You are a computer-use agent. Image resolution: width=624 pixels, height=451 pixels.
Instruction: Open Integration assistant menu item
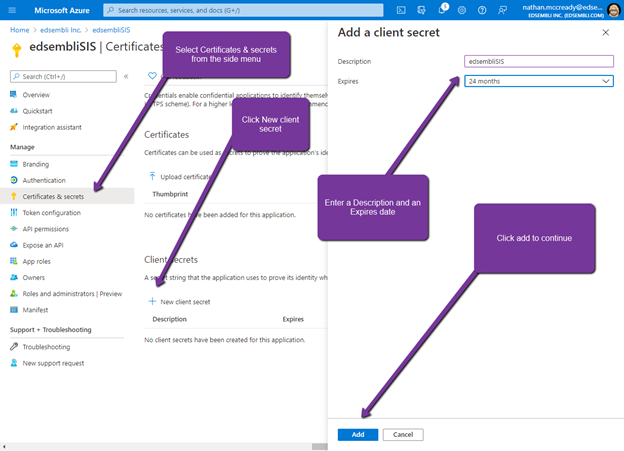pos(52,127)
